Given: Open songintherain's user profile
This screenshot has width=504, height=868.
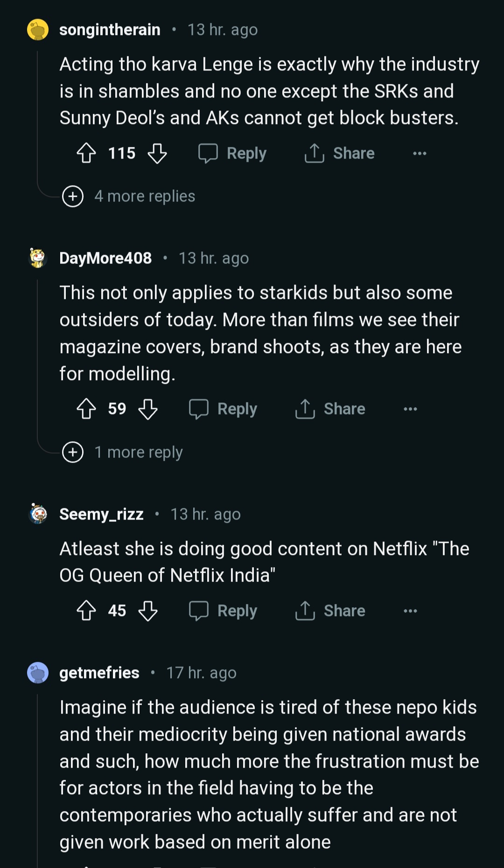Looking at the screenshot, I should pos(110,30).
